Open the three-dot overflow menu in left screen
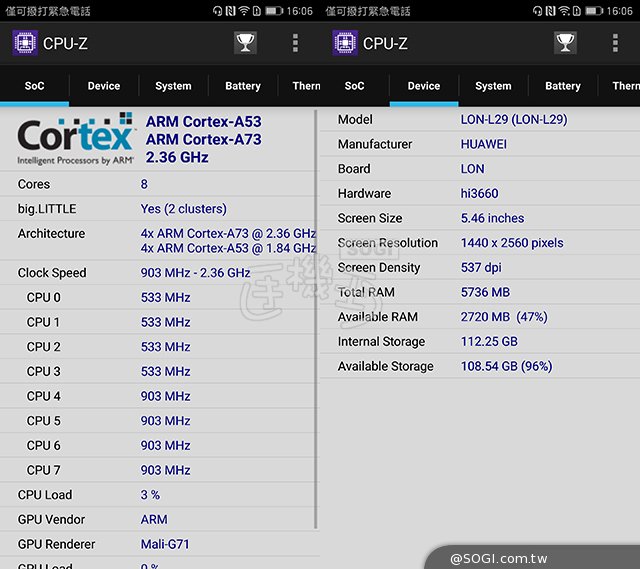Image resolution: width=640 pixels, height=569 pixels. click(x=295, y=43)
